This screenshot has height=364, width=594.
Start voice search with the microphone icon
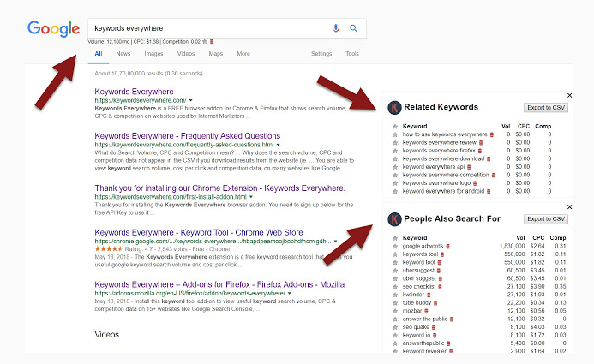336,28
